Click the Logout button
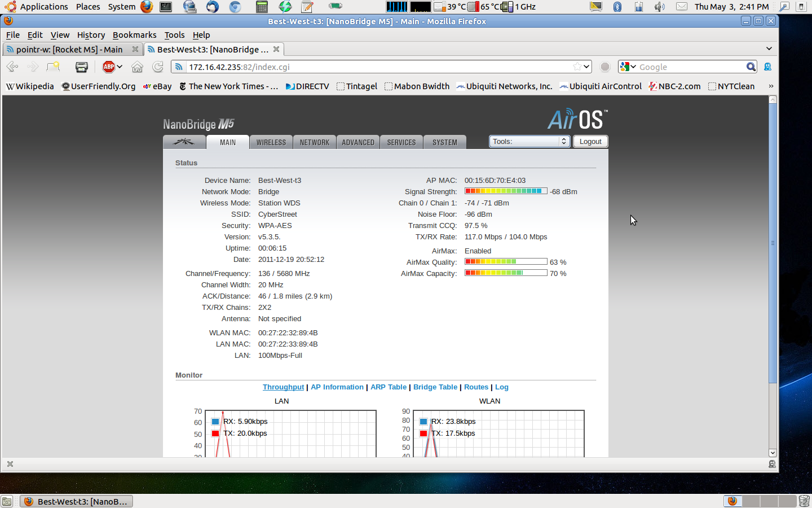812x508 pixels. click(590, 142)
